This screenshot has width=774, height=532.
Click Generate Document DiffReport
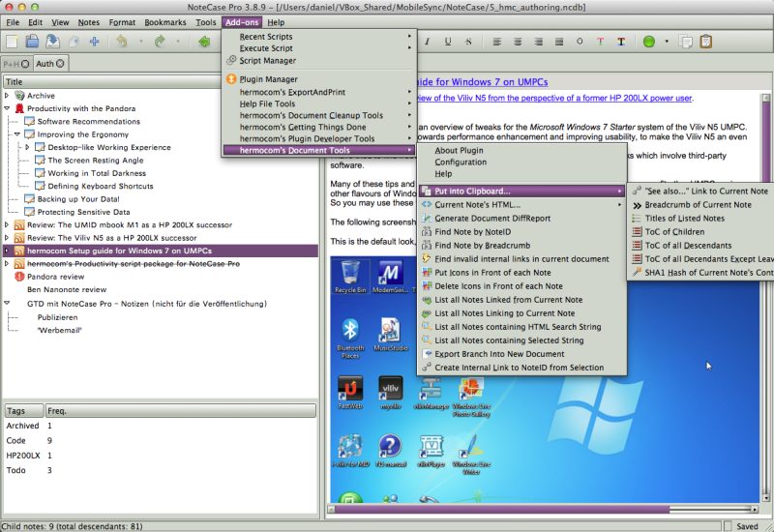click(x=521, y=219)
